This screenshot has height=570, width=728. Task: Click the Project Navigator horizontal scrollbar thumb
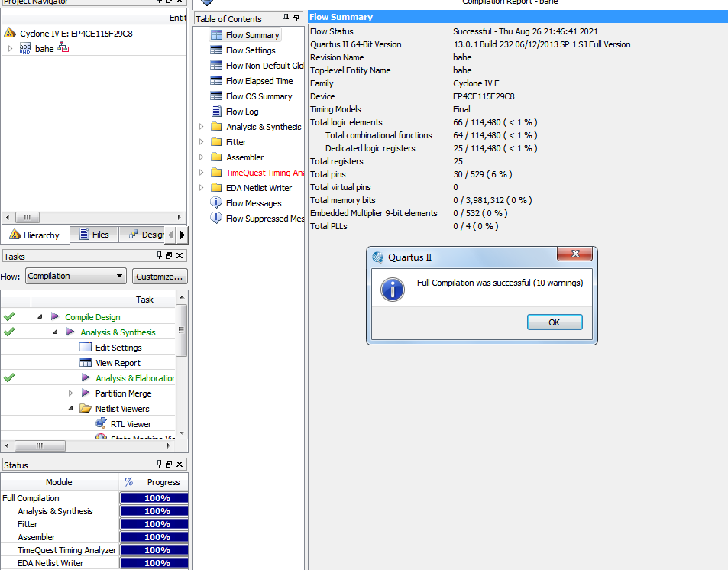pyautogui.click(x=28, y=217)
